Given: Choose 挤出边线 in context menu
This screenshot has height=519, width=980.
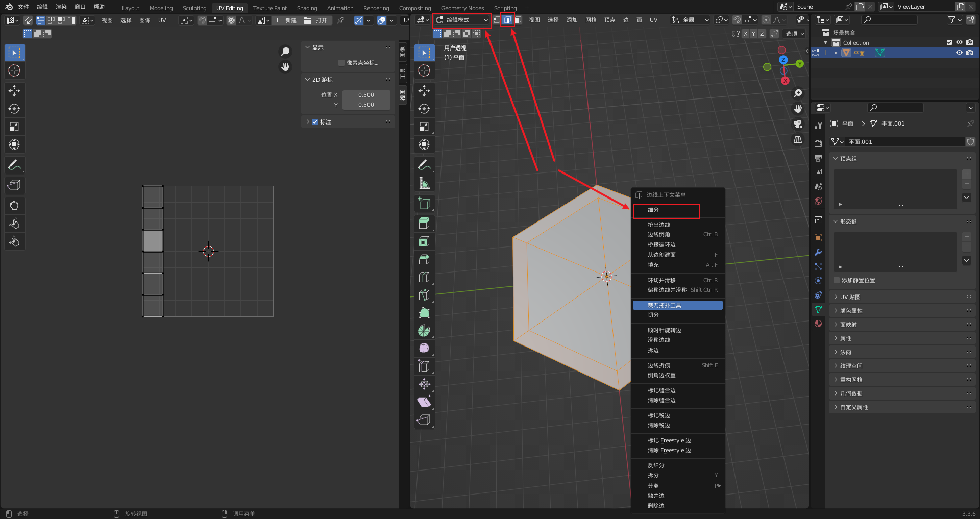Looking at the screenshot, I should [x=678, y=225].
